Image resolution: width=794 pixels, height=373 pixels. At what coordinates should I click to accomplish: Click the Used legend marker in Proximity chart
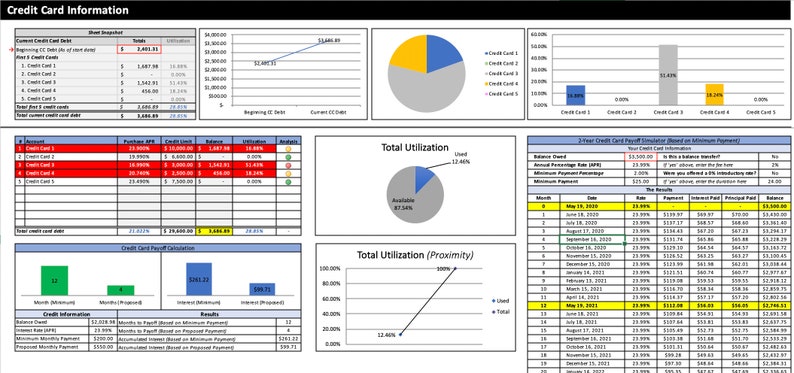click(494, 301)
